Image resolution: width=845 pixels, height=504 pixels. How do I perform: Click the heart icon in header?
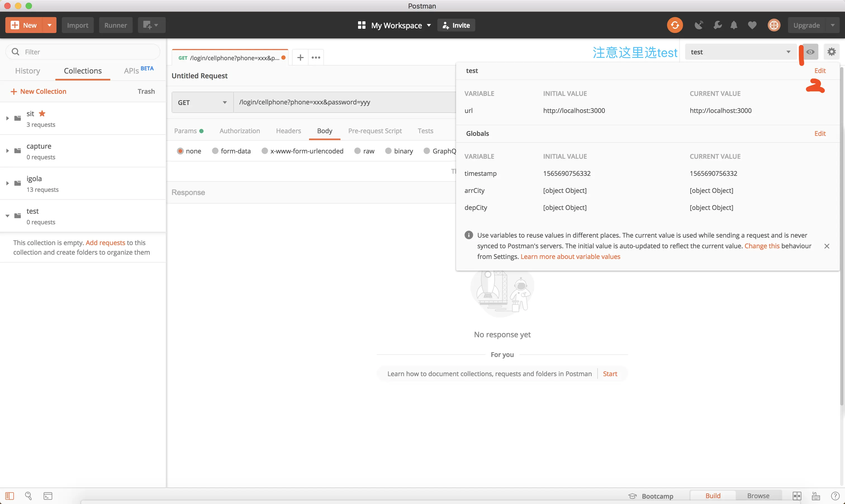point(752,25)
